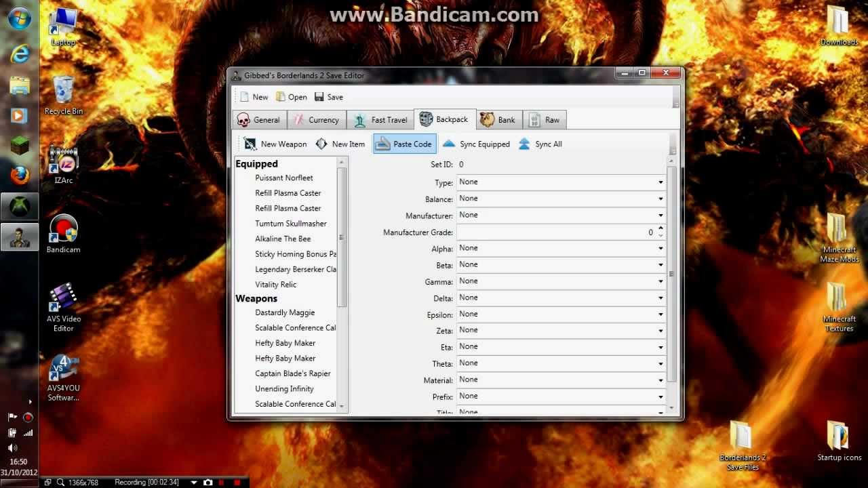Add a New Item to backpack

[x=340, y=144]
